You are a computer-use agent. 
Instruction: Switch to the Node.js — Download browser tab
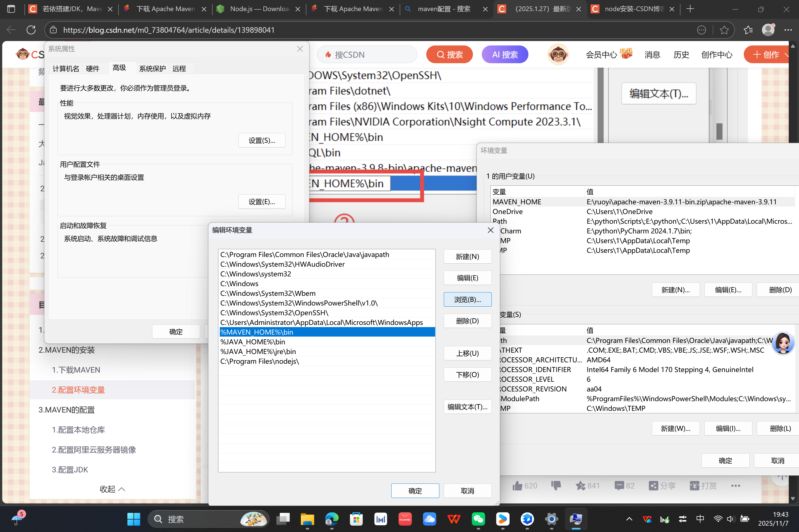coord(258,9)
